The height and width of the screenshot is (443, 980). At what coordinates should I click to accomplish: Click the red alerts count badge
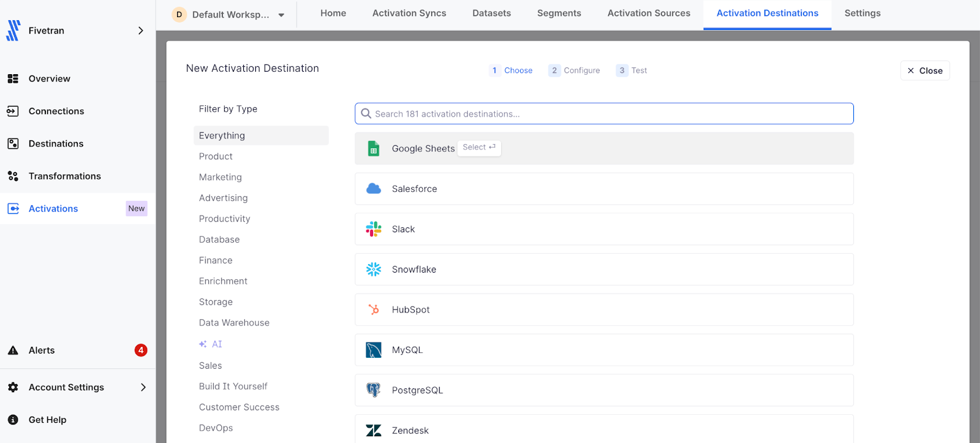tap(141, 350)
